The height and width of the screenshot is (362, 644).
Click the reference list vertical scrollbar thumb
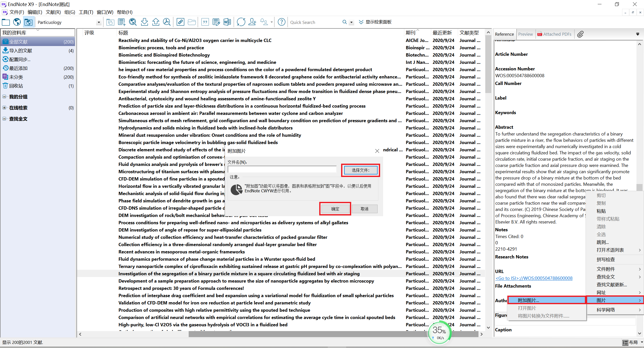click(488, 64)
